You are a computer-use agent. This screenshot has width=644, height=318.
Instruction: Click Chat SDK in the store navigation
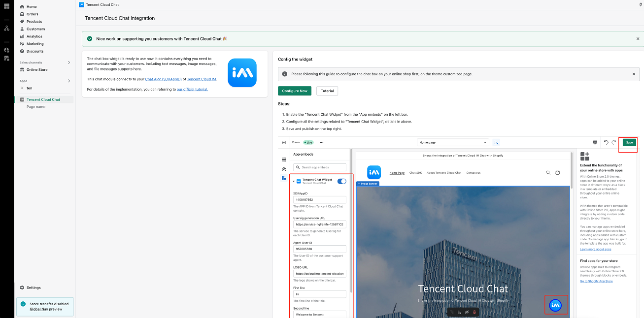click(415, 173)
